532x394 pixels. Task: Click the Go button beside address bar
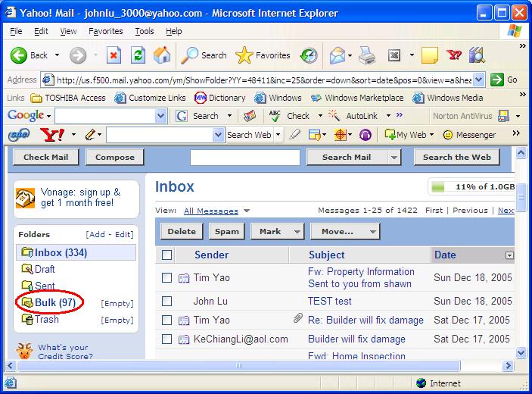[x=504, y=80]
